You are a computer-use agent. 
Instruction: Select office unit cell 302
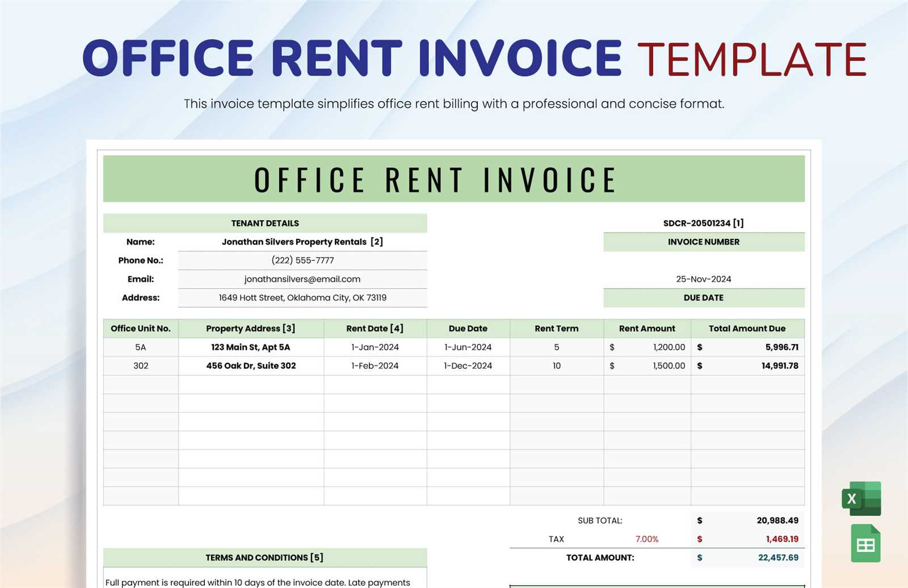pyautogui.click(x=141, y=366)
